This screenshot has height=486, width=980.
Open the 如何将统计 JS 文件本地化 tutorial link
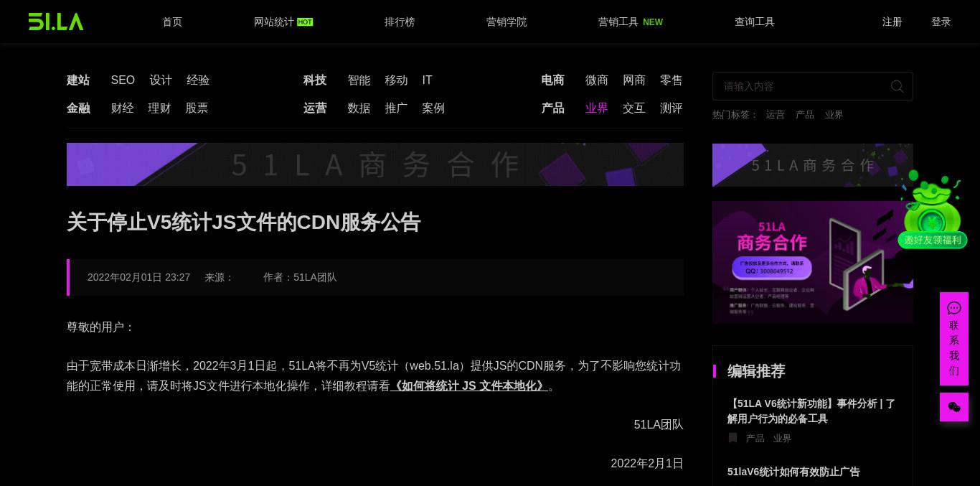(x=469, y=386)
